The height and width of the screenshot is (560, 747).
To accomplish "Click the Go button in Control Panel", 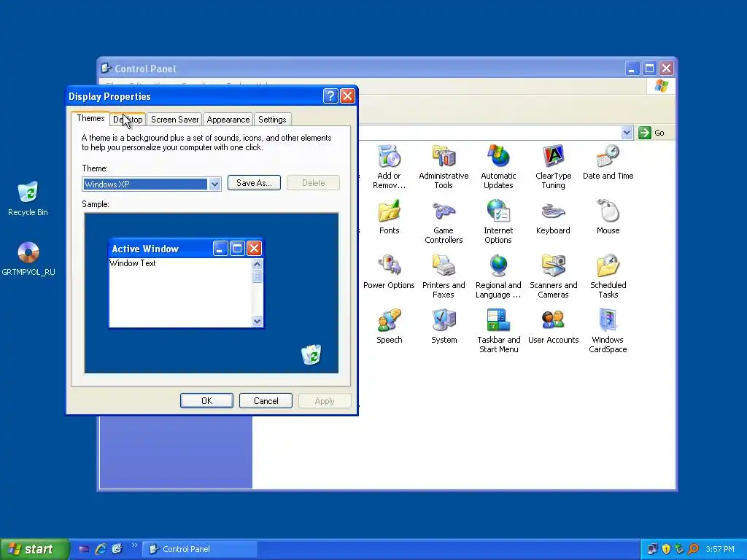I will [x=651, y=133].
